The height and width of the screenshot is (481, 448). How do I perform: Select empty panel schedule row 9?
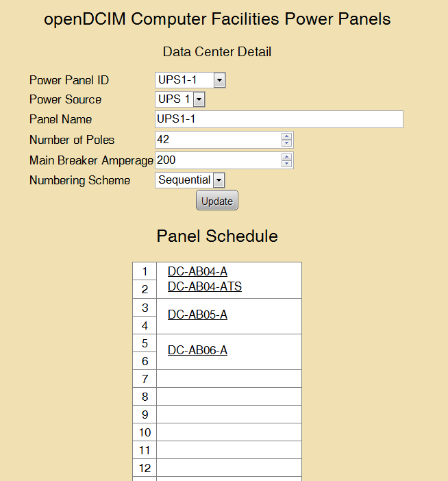coord(229,415)
